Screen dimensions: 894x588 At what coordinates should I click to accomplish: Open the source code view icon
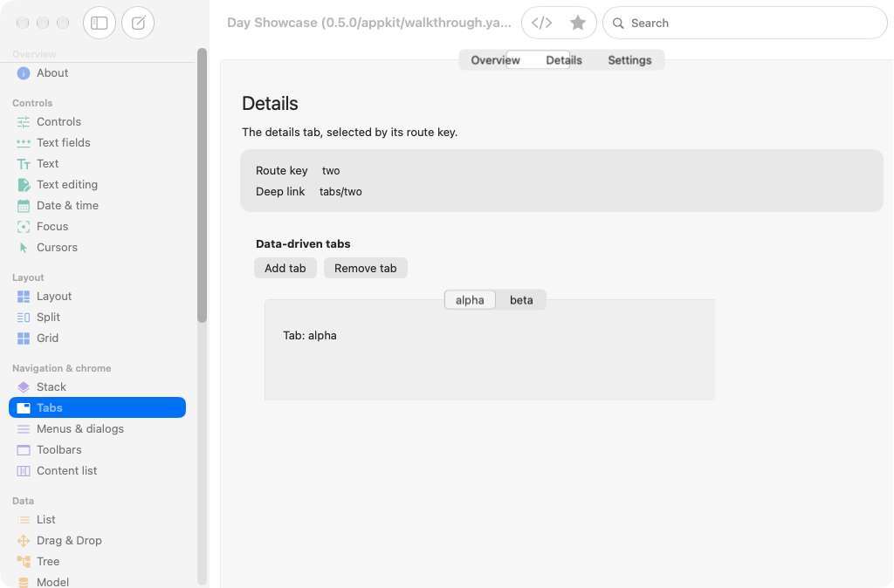click(x=541, y=23)
